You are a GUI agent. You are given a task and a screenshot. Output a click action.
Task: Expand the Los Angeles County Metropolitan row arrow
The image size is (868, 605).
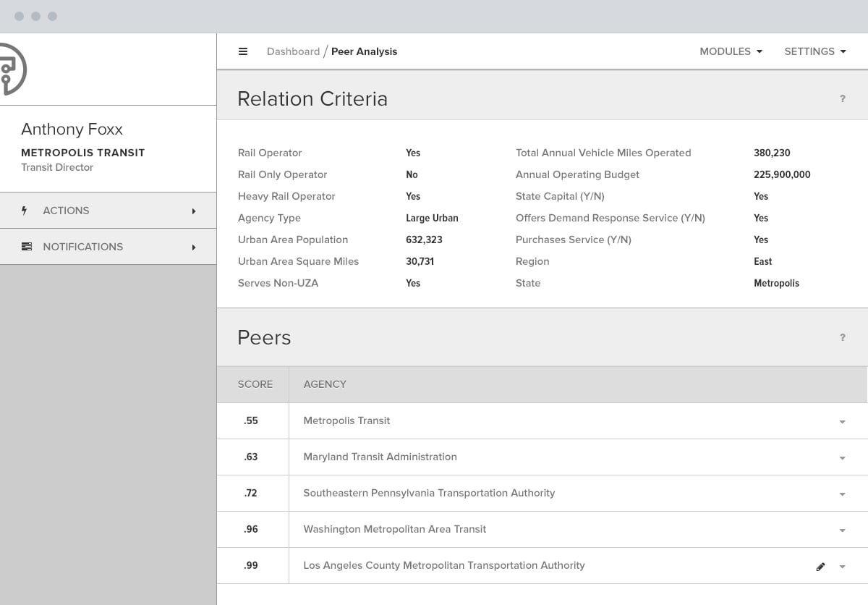(842, 567)
